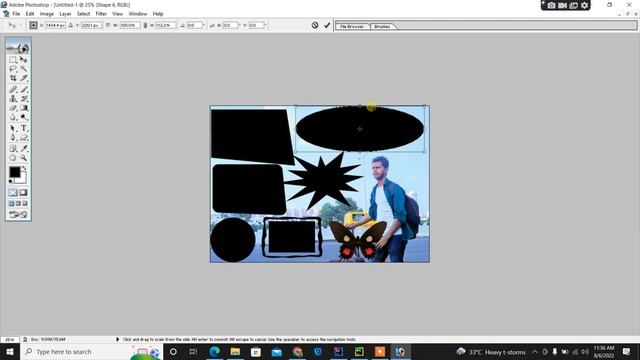Select the Notes tool
Screen dimensions: 640x360
pos(13,149)
